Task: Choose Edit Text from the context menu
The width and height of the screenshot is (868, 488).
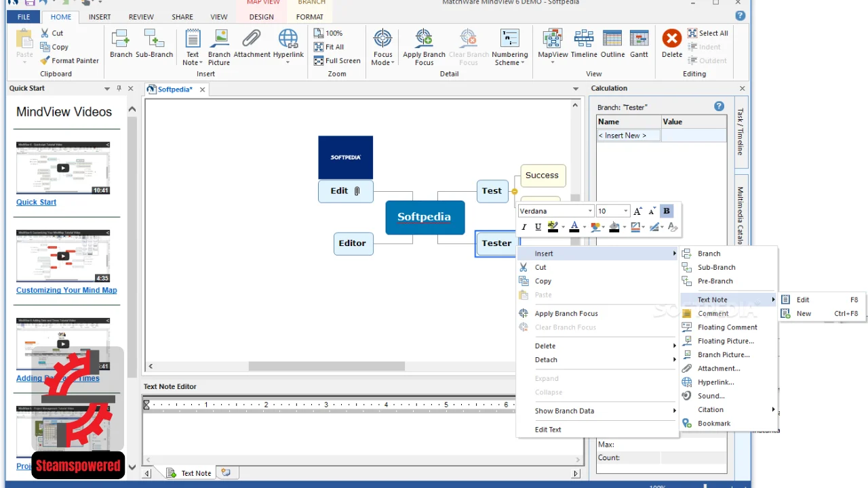Action: (597, 429)
